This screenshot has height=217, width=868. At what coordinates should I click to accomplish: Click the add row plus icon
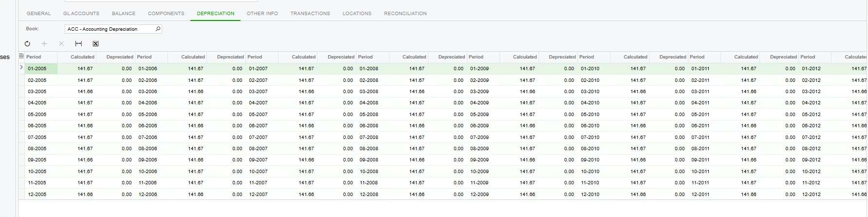[44, 44]
